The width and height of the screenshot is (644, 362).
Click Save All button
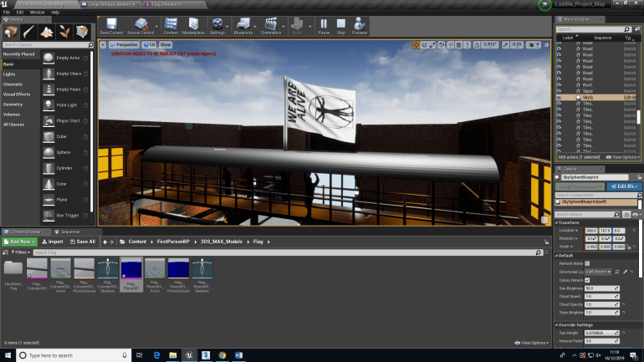83,242
